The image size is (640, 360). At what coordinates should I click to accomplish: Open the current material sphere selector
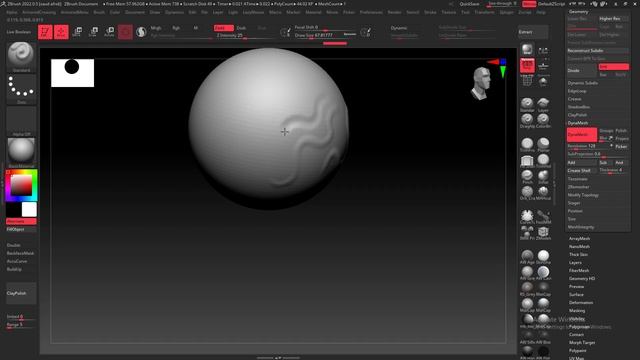point(21,152)
